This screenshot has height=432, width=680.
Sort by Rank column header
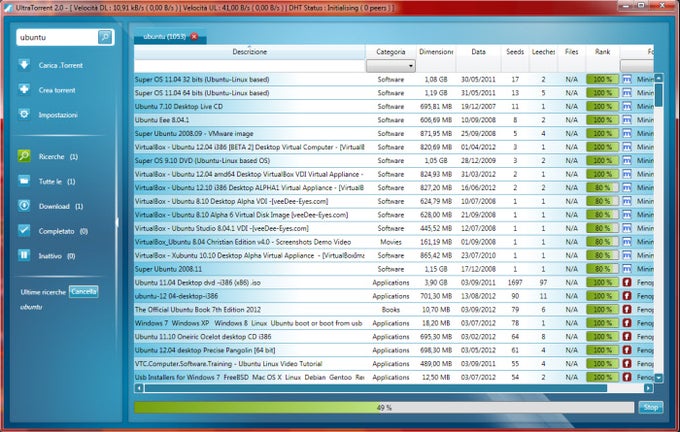click(602, 52)
